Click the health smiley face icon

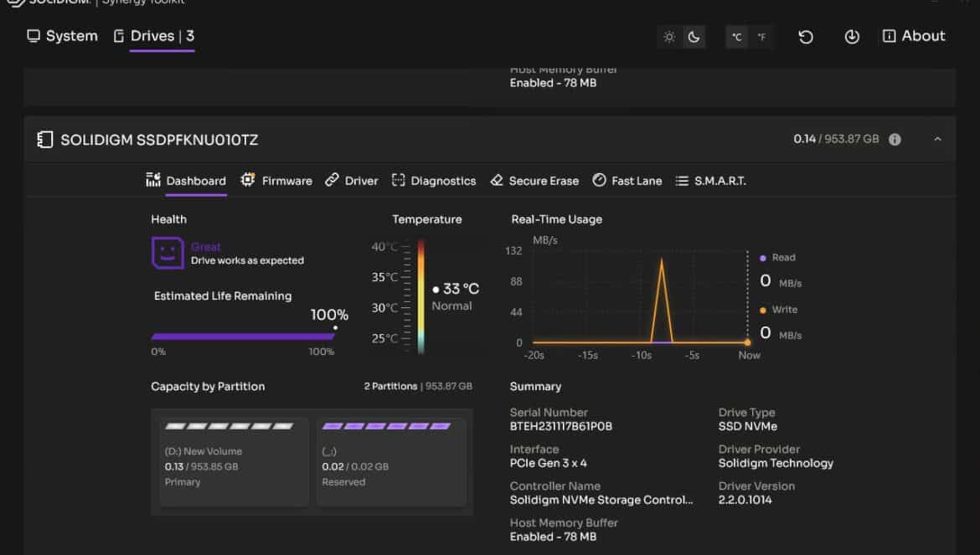tap(168, 253)
